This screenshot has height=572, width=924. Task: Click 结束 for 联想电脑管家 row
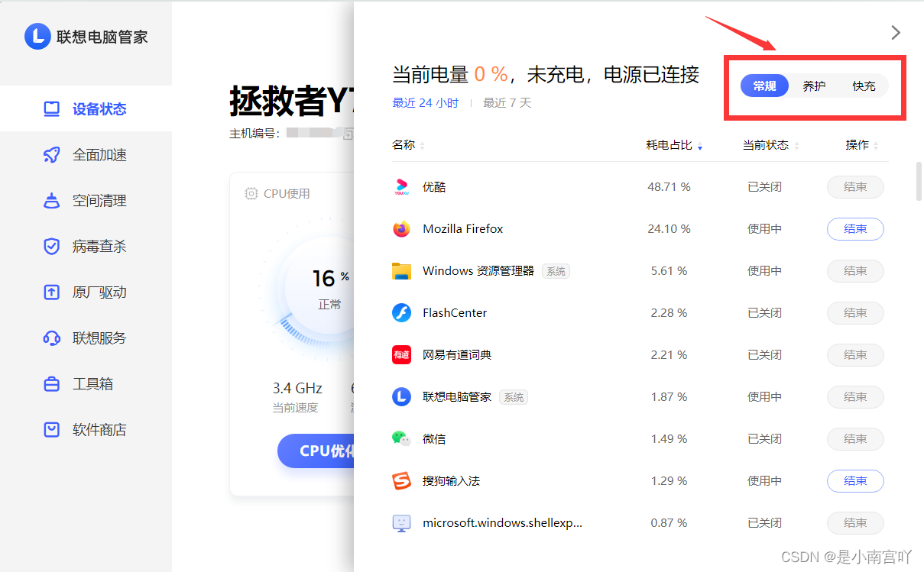point(855,397)
